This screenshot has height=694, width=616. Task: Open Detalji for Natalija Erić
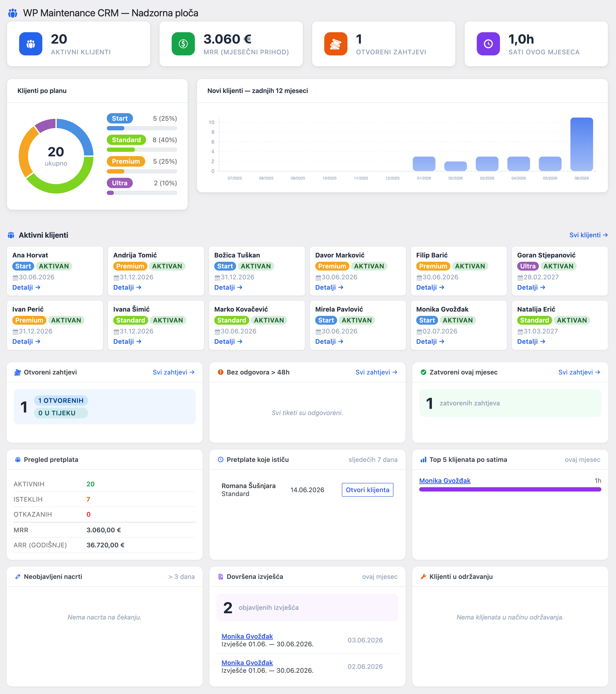(x=531, y=342)
